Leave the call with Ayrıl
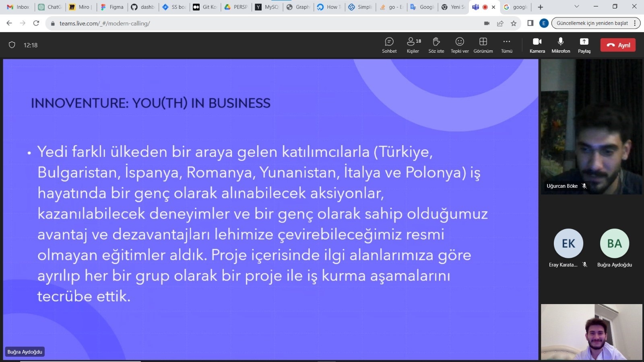This screenshot has height=362, width=644. (x=618, y=45)
